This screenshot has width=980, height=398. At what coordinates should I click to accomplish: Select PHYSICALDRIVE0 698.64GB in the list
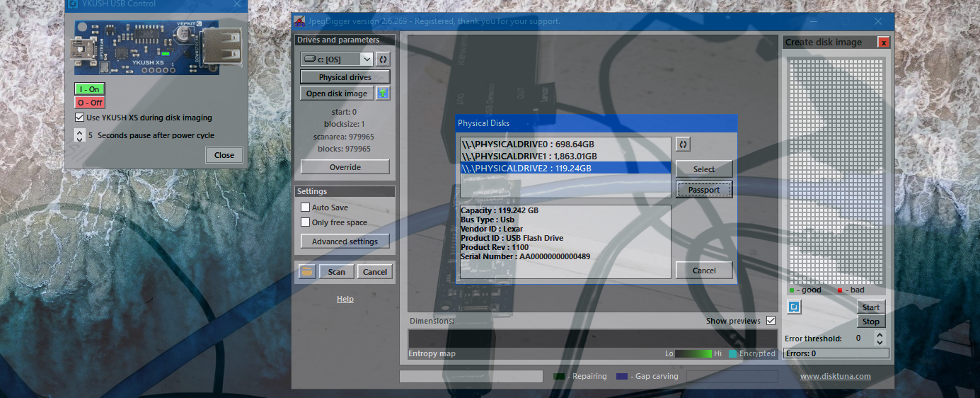click(x=528, y=144)
